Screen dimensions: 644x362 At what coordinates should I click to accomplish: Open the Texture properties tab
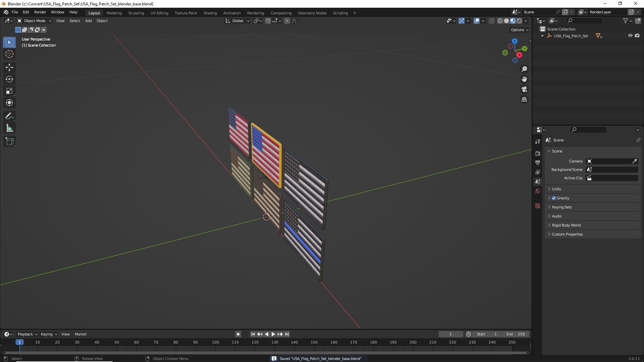pyautogui.click(x=538, y=206)
